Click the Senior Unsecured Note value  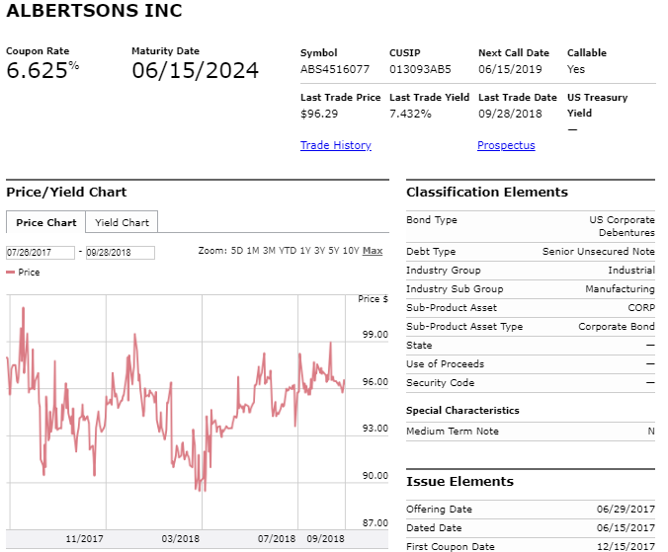pyautogui.click(x=598, y=252)
